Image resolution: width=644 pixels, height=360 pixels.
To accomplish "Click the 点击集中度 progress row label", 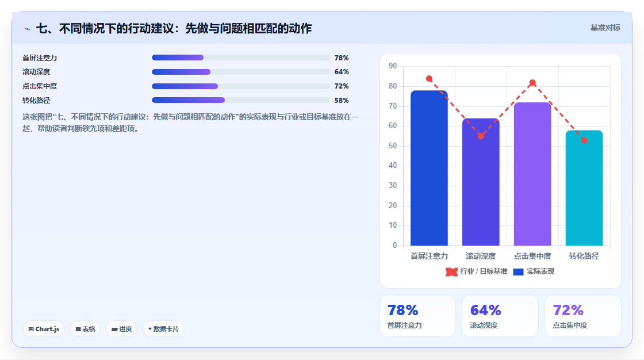I will click(40, 86).
